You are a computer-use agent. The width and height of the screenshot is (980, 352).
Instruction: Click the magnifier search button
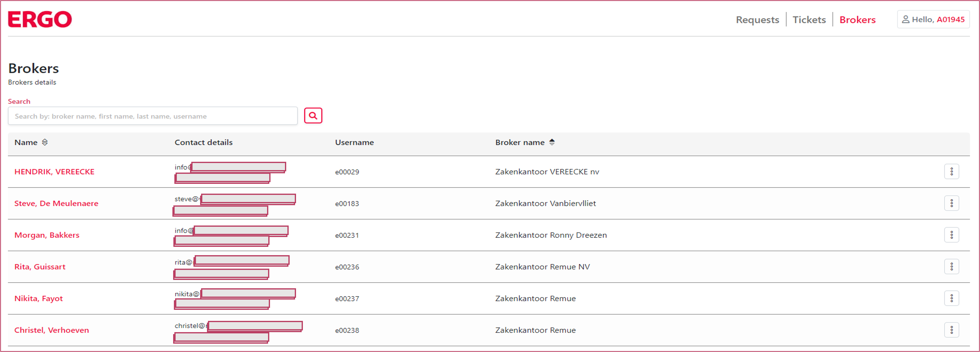coord(313,115)
